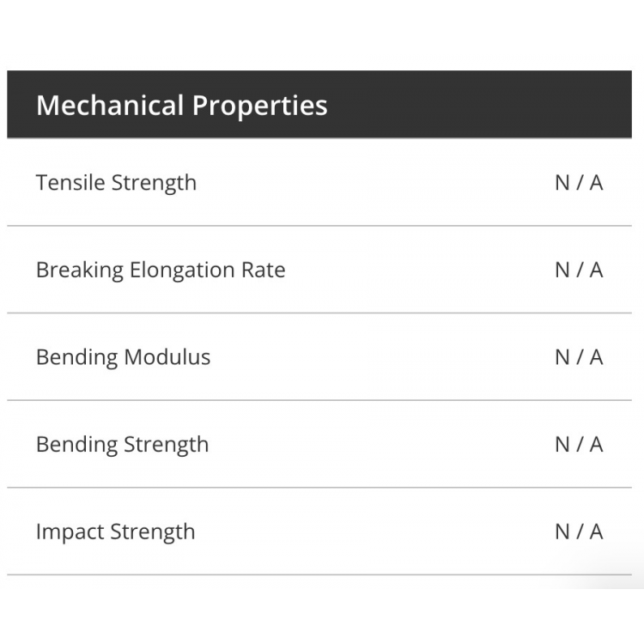Viewport: 644px width, 644px height.
Task: Click the word Strength in Bending Strength row
Action: (x=167, y=445)
